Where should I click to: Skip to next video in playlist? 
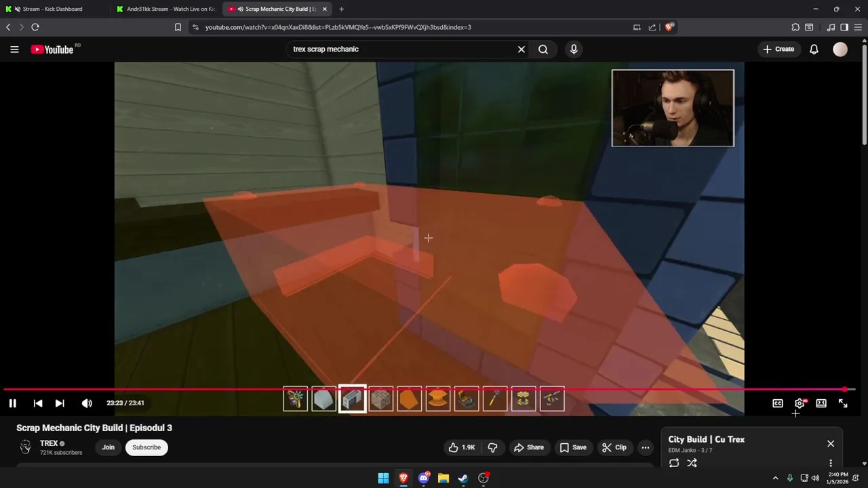[x=60, y=403]
